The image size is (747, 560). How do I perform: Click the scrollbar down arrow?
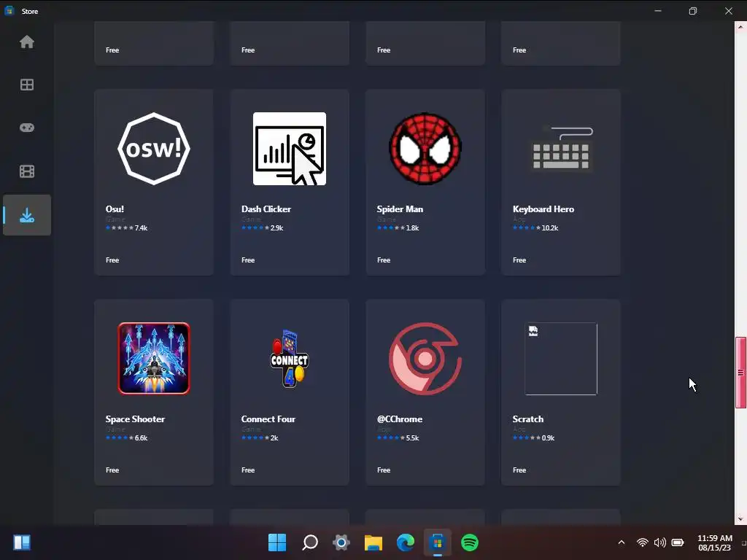(740, 519)
